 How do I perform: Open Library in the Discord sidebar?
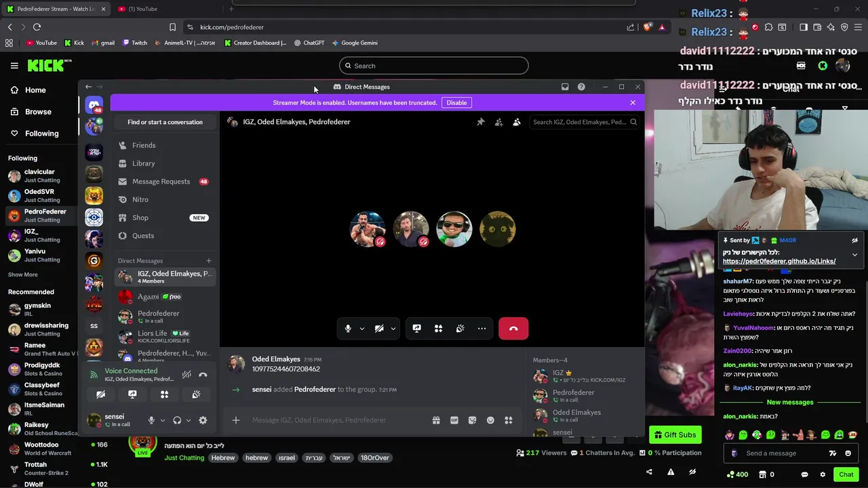pos(164,163)
